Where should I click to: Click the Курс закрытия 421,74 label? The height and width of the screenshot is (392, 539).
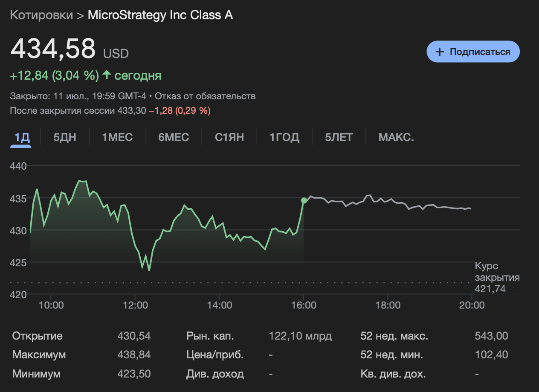point(497,278)
